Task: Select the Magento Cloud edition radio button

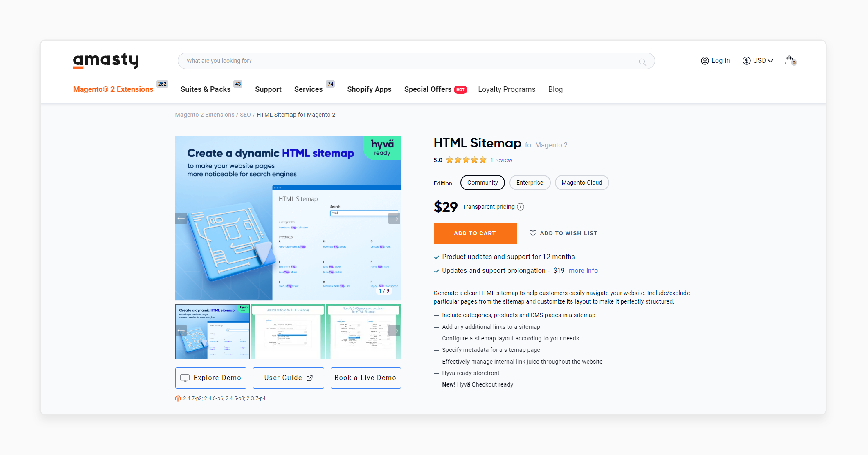Action: (581, 183)
